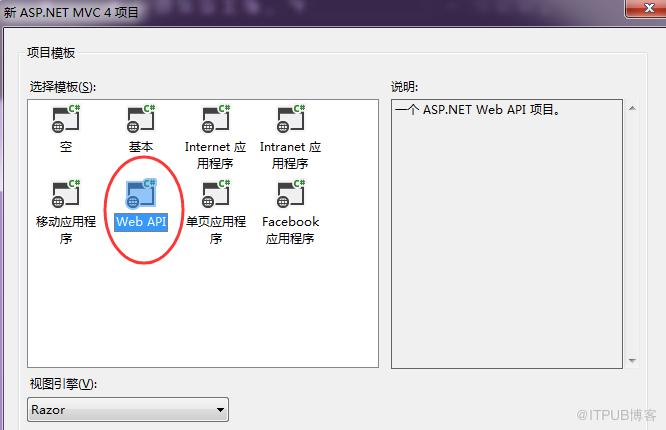
Task: Click the 'Intranet 应用程序' label text
Action: click(x=291, y=155)
